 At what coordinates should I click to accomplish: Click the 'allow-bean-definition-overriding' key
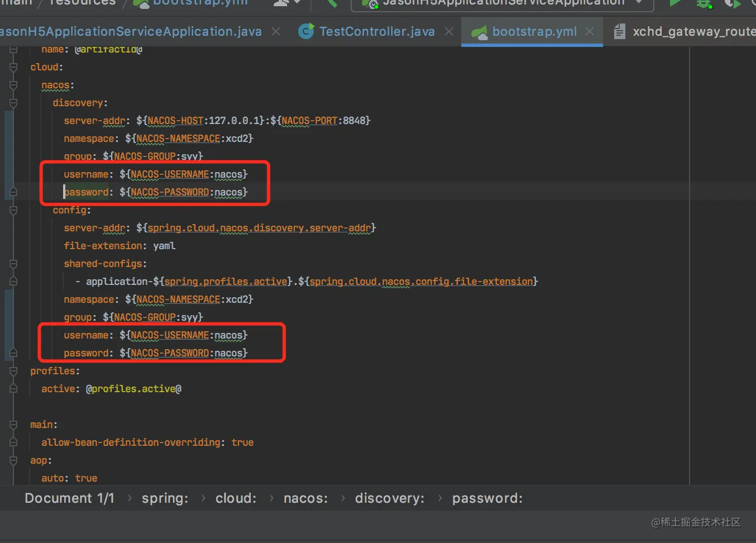point(131,442)
